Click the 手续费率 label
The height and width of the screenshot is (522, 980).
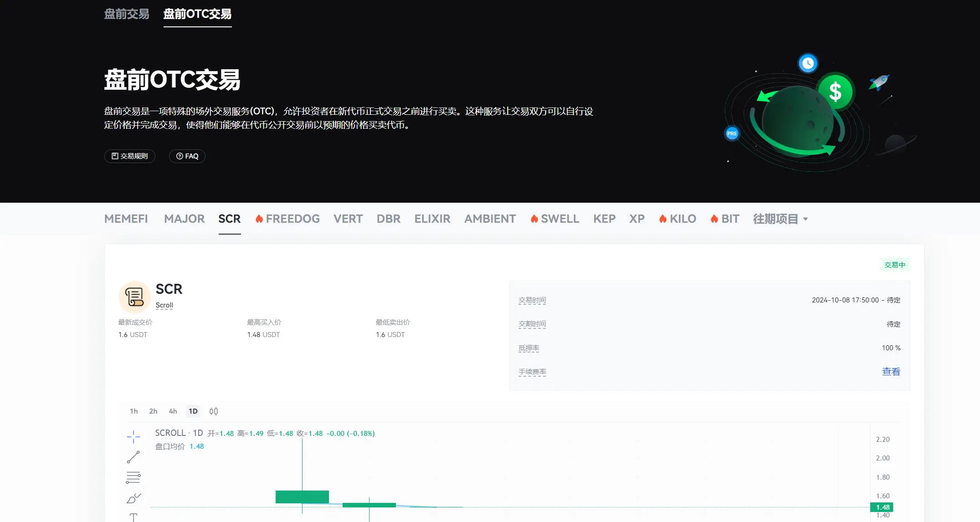pos(532,372)
